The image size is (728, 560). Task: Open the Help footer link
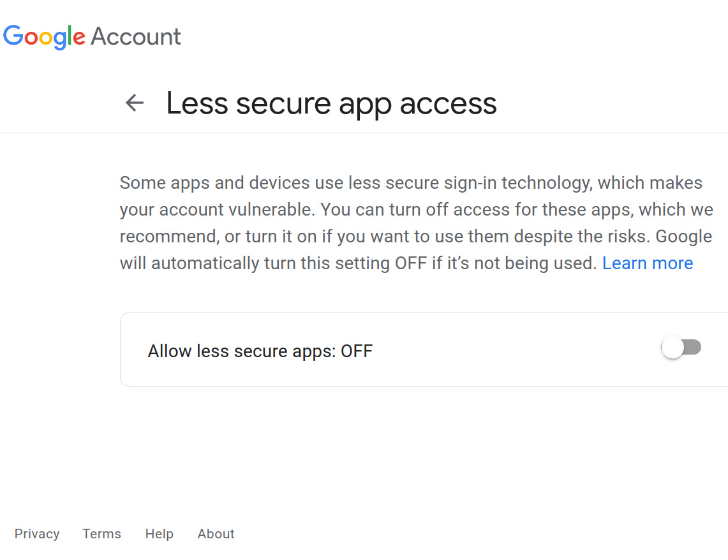(x=159, y=534)
